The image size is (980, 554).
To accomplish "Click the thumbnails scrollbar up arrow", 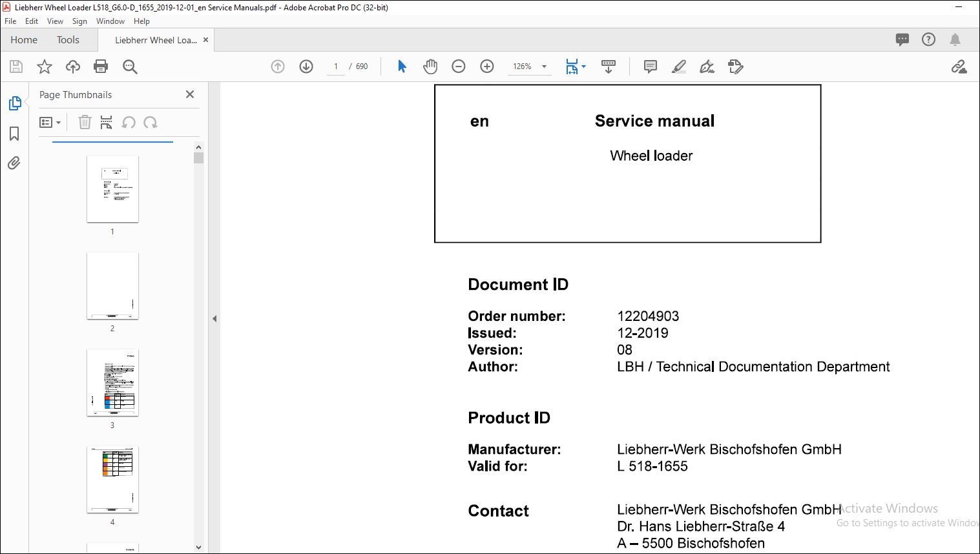I will pos(198,147).
